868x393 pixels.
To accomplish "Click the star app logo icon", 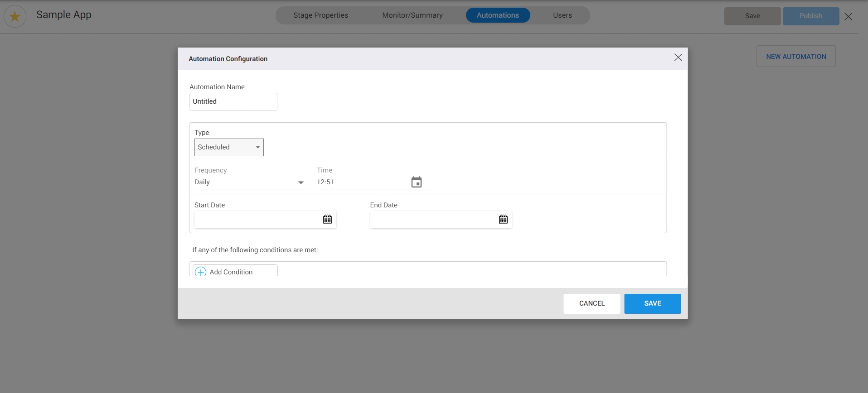I will pos(15,16).
